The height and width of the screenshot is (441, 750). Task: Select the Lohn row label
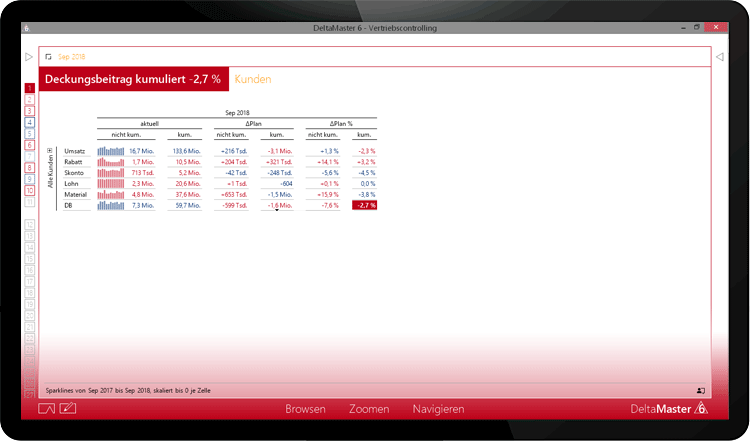pos(71,184)
